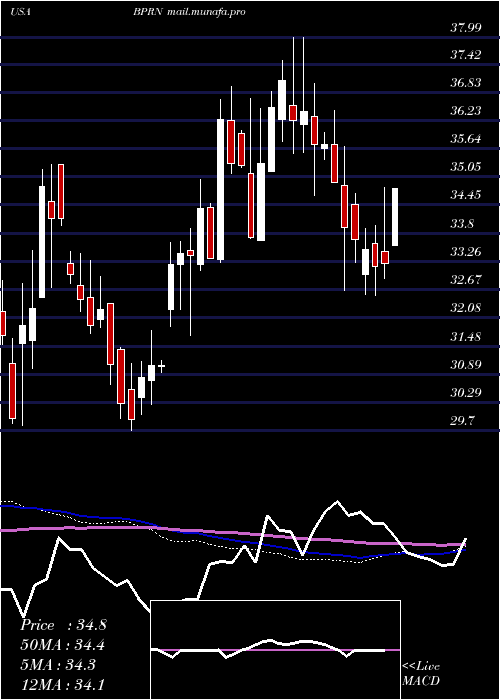Click the 33.26 price axis label
The height and width of the screenshot is (700, 500).
click(466, 252)
